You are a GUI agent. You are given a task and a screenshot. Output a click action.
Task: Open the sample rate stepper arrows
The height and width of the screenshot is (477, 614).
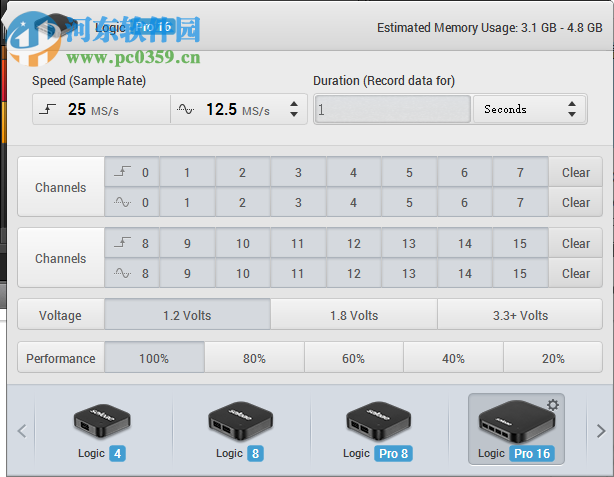(294, 109)
